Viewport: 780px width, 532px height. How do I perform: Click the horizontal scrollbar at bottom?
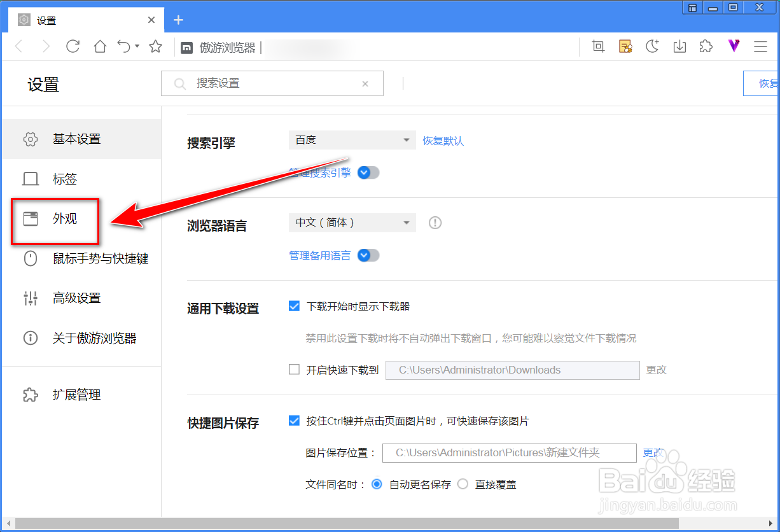click(x=347, y=523)
